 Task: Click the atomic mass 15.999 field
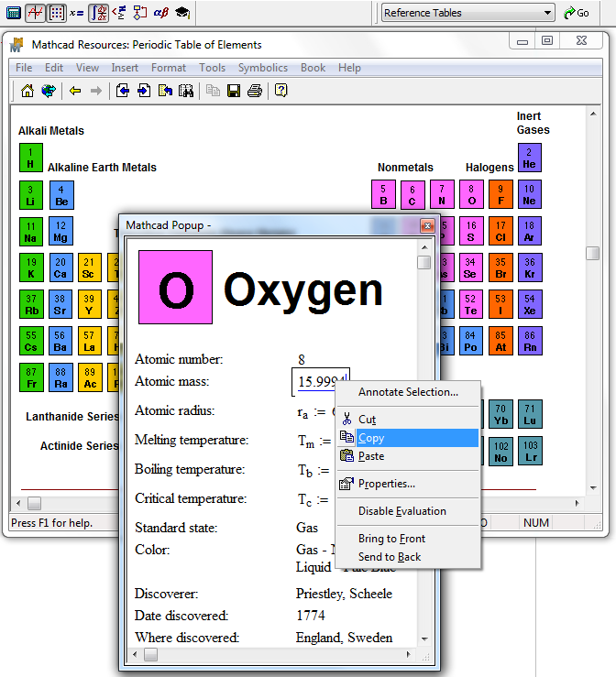[321, 382]
